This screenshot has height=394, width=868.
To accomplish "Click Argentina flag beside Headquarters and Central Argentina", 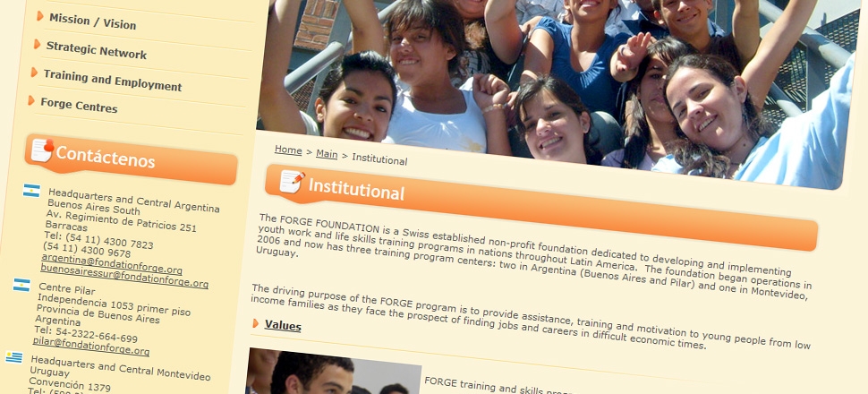I will point(31,191).
